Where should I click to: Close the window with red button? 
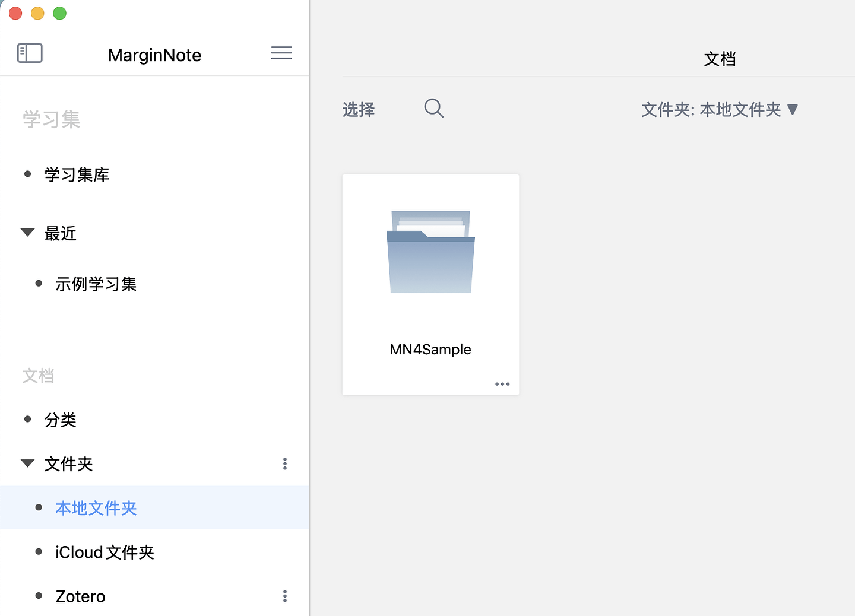click(15, 13)
